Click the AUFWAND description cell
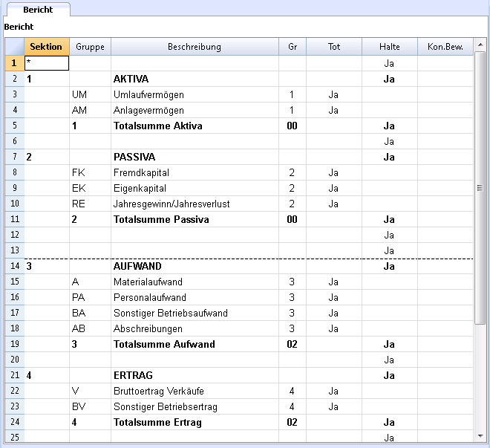This screenshot has height=448, width=490. point(195,266)
